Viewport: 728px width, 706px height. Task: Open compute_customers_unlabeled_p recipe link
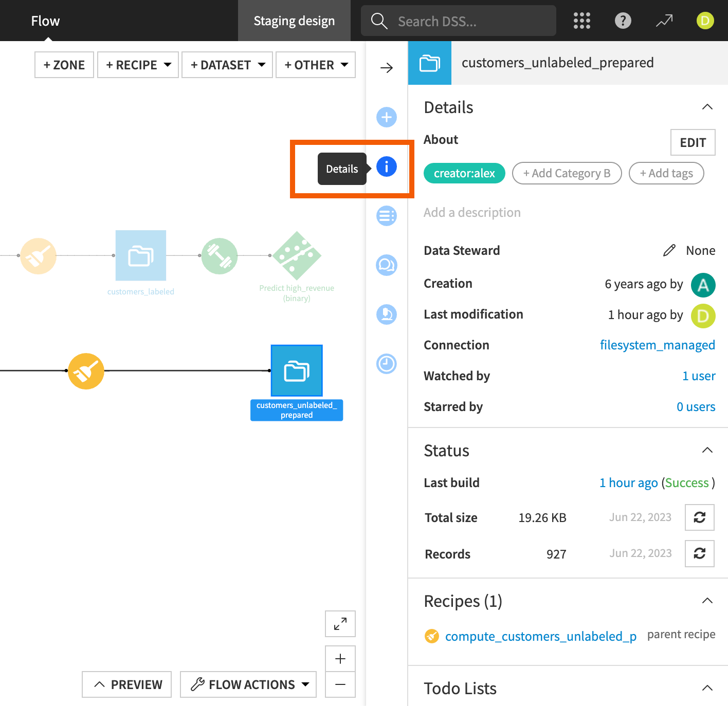point(541,636)
